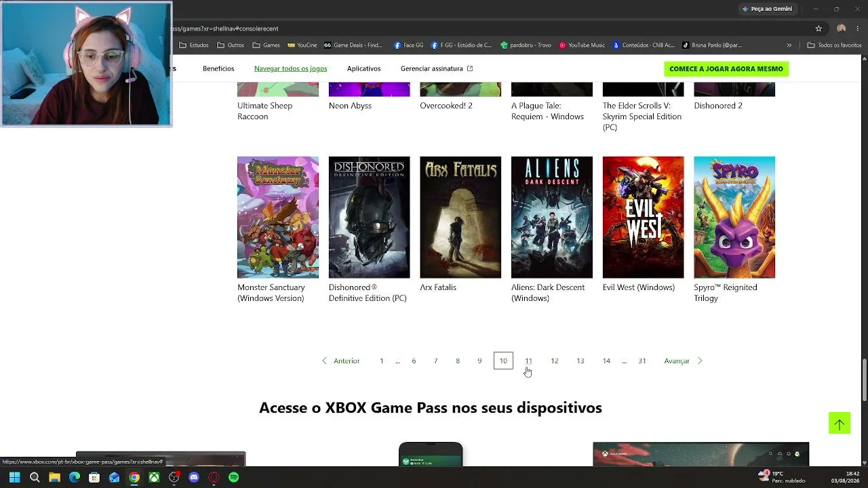This screenshot has height=488, width=868.
Task: Go to pagination page 6
Action: [x=414, y=361]
